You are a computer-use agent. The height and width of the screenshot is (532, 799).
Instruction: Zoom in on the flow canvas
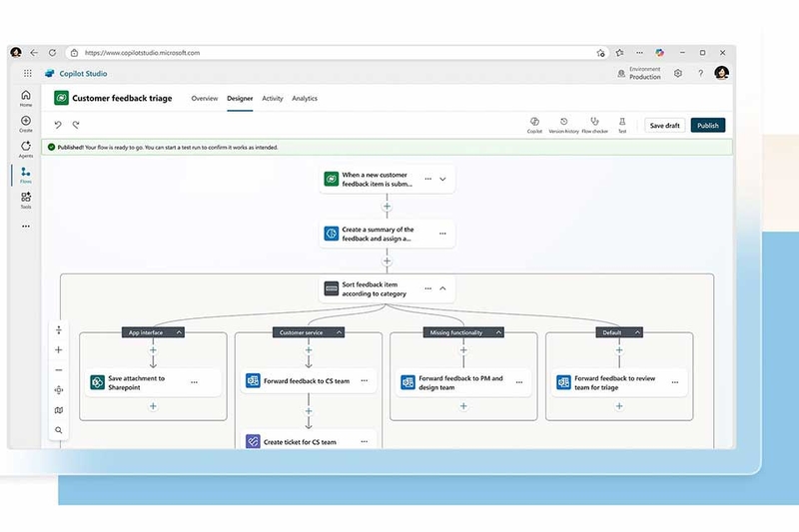point(59,349)
